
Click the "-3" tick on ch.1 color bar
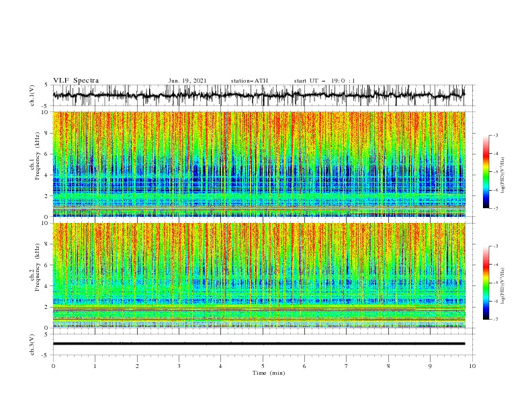click(x=496, y=135)
